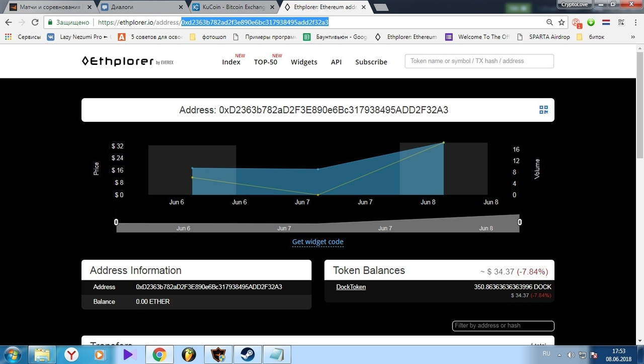Click the Netherlands flag extension icon
The image size is (644, 364).
coord(606,22)
